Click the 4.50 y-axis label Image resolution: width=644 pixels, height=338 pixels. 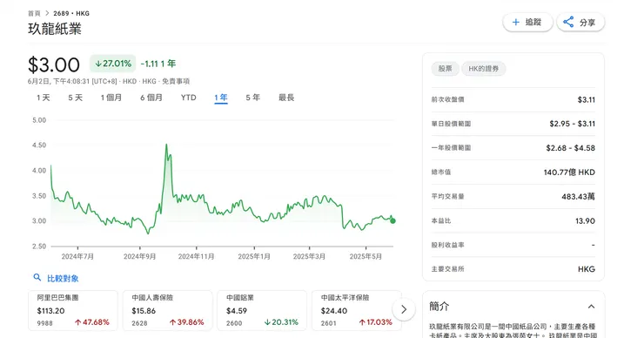click(x=39, y=145)
